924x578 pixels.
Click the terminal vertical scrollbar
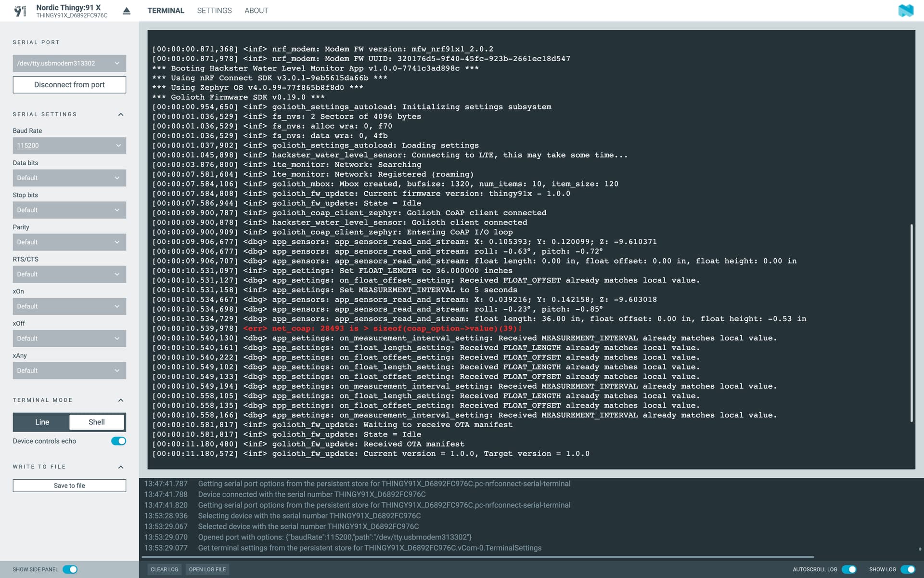click(911, 323)
